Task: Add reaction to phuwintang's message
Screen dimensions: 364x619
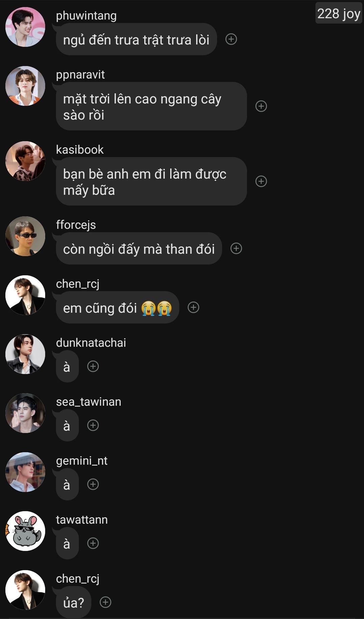Action: 231,39
